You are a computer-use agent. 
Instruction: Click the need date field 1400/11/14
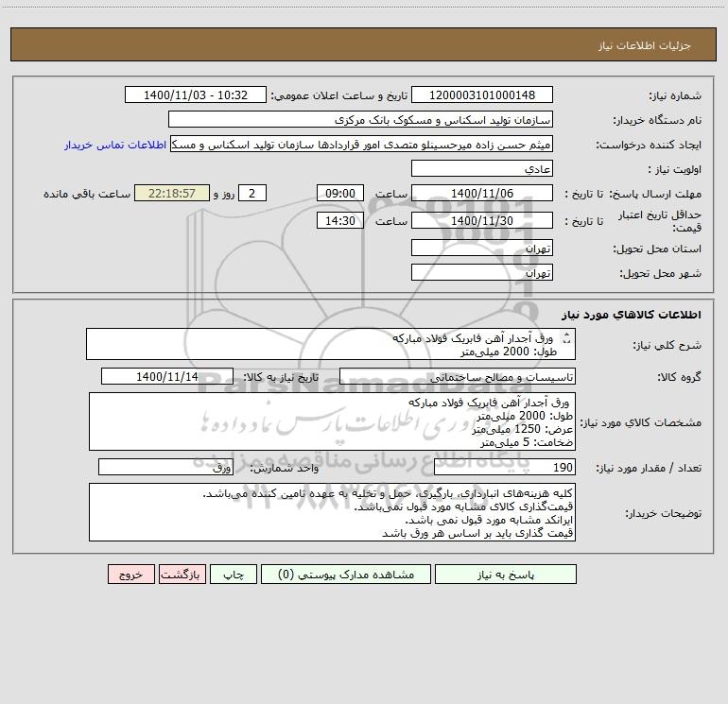[x=167, y=376]
